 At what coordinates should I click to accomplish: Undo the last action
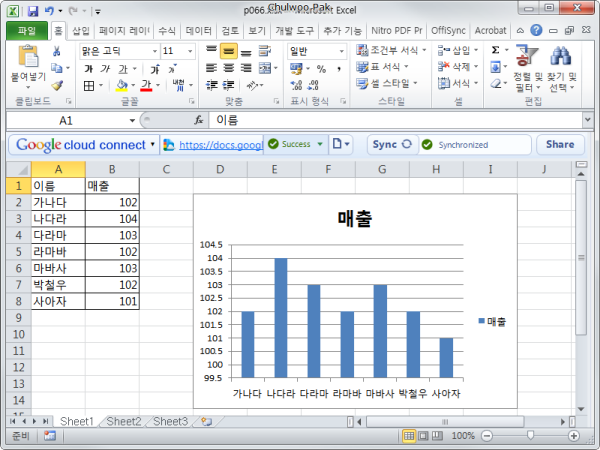click(x=49, y=11)
